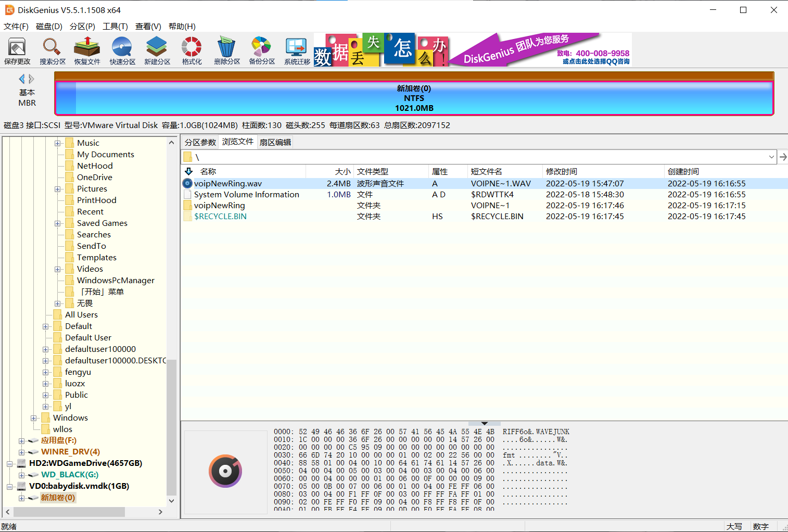Click the WD_BLACK(G:) drive icon
Image resolution: width=788 pixels, height=532 pixels.
pyautogui.click(x=33, y=475)
